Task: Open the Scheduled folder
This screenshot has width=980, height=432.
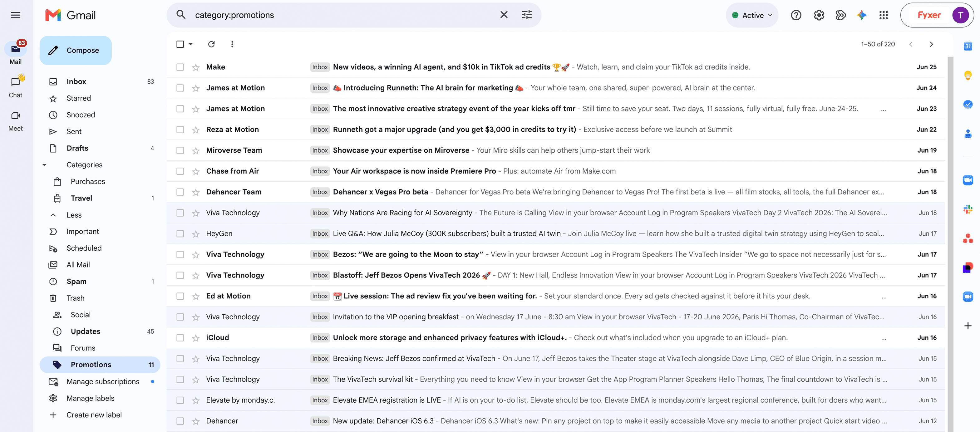Action: [x=100, y=248]
